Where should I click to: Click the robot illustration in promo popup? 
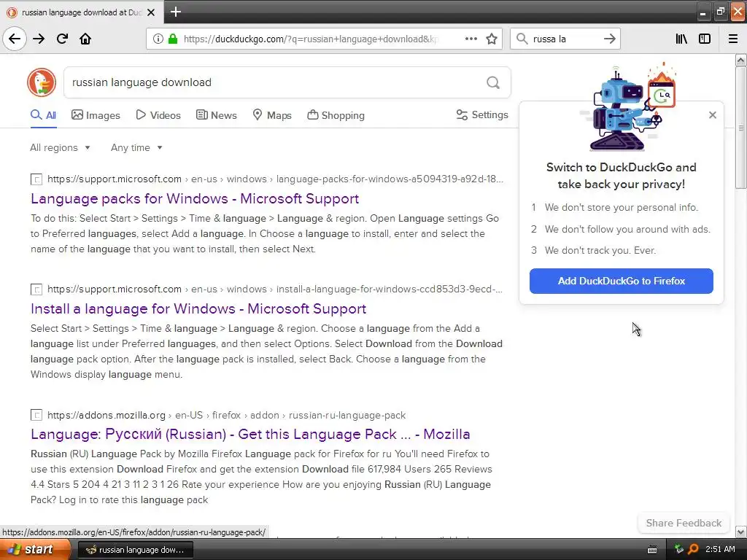coord(627,106)
